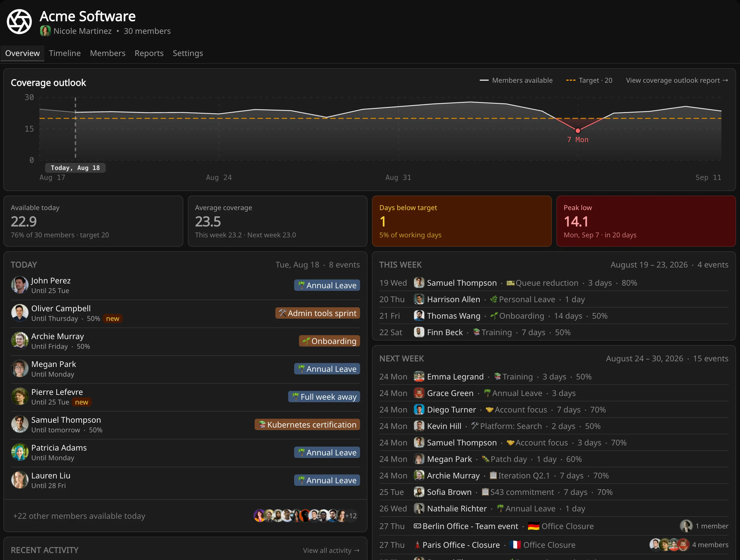Screen dimensions: 740x560
Task: Switch to the Overview tab
Action: 22,53
